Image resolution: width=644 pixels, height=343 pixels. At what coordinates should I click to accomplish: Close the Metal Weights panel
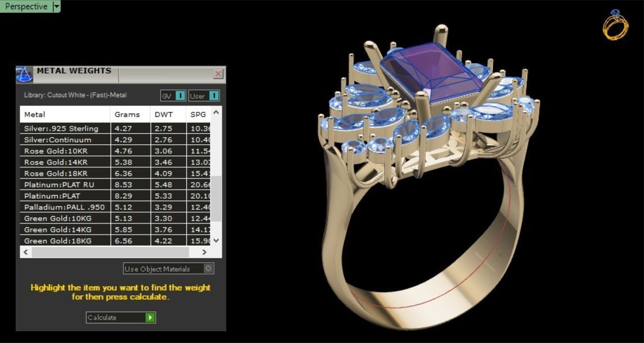218,74
